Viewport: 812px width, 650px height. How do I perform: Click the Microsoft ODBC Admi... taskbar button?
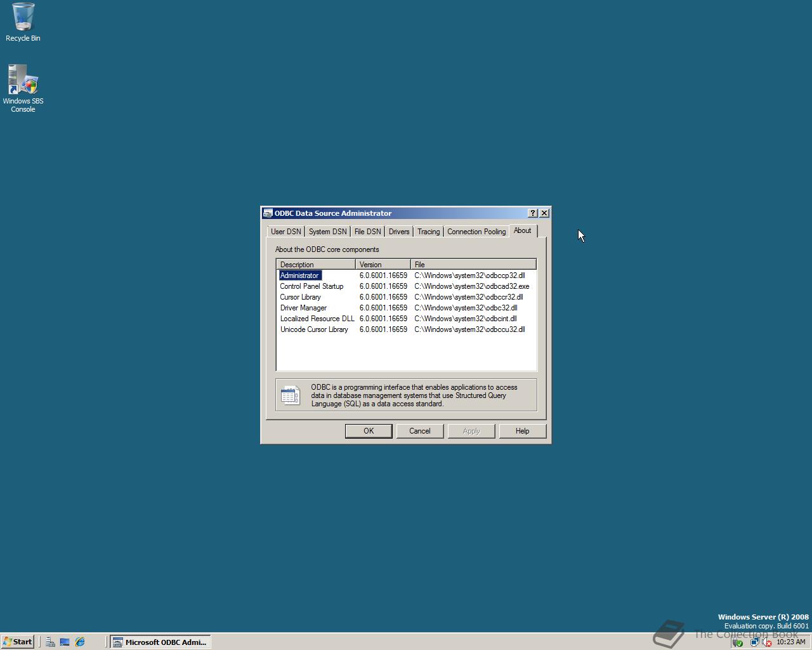(x=160, y=642)
